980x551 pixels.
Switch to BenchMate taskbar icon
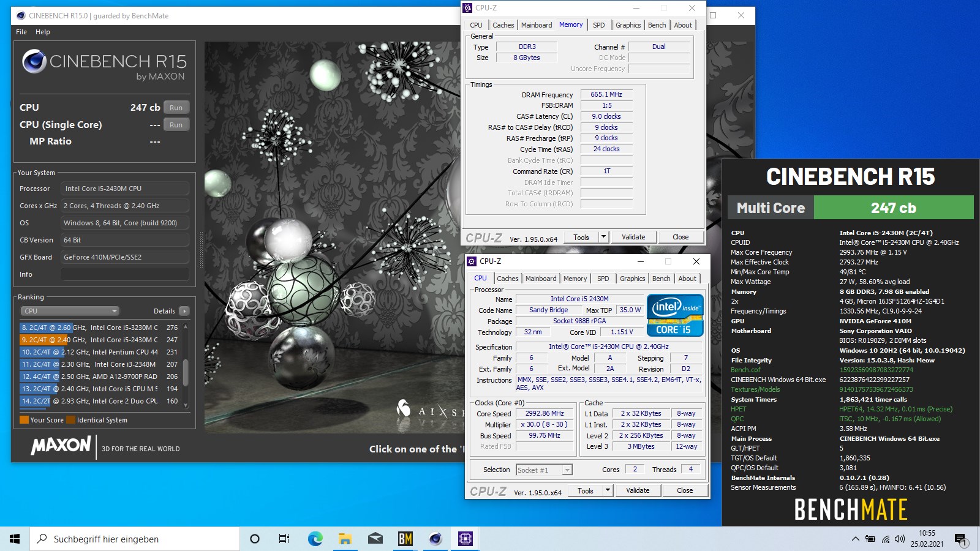(405, 539)
